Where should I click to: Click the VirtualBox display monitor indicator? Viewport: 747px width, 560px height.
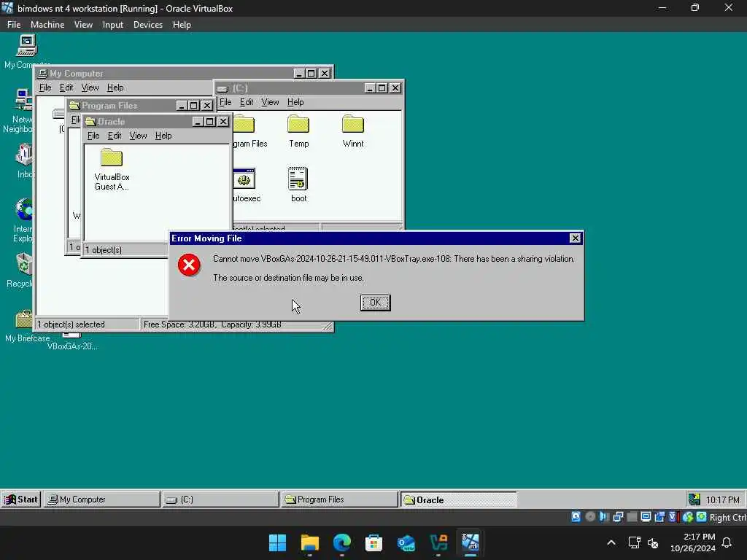[646, 517]
